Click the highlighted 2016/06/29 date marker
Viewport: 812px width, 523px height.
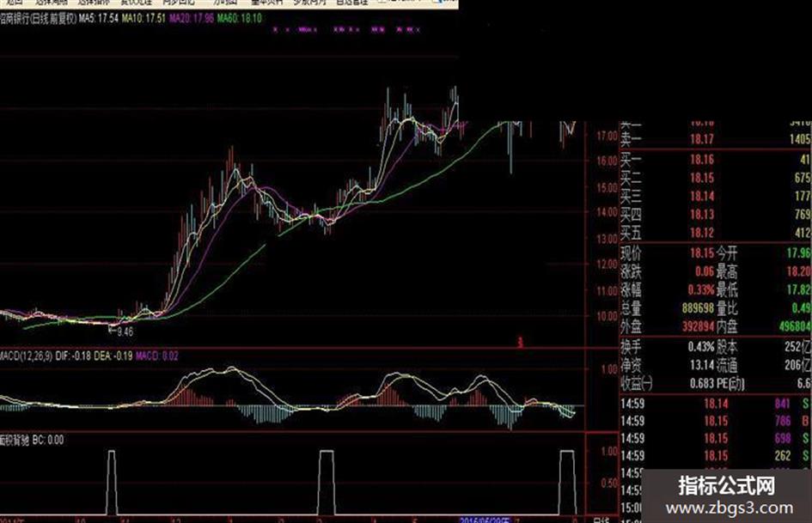point(485,520)
